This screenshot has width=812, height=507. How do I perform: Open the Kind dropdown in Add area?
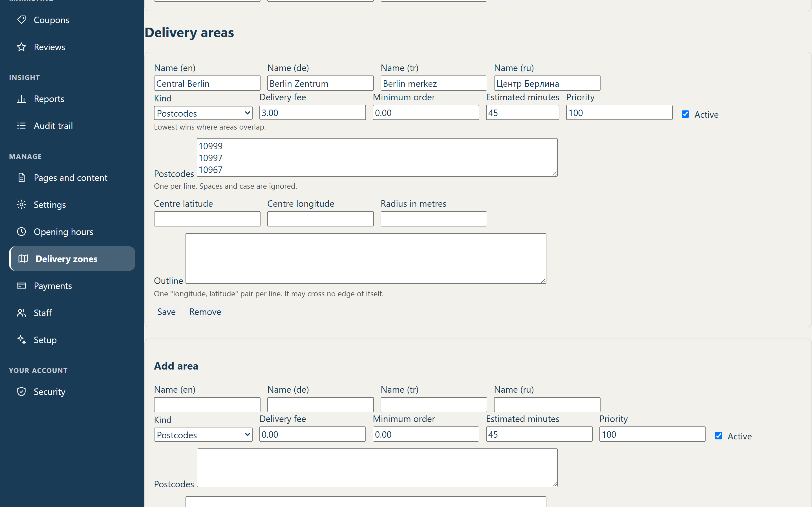[x=203, y=435]
